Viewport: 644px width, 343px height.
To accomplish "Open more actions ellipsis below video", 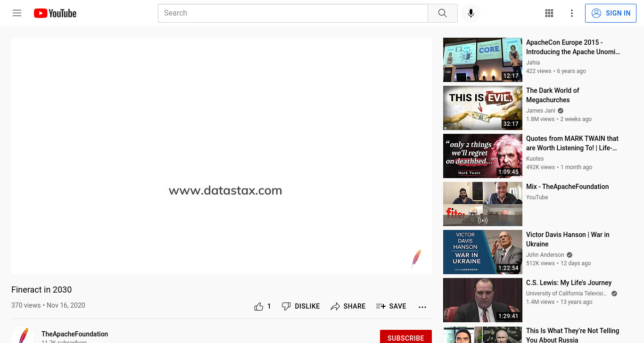I will point(422,307).
